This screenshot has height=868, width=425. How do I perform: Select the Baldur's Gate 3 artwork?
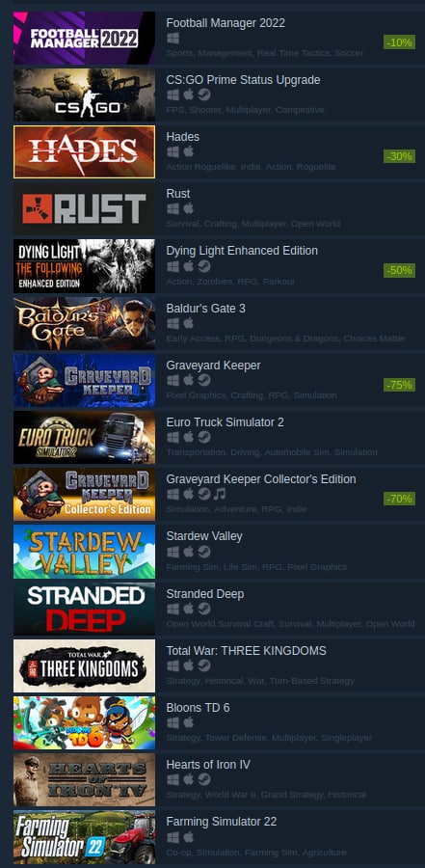(84, 323)
